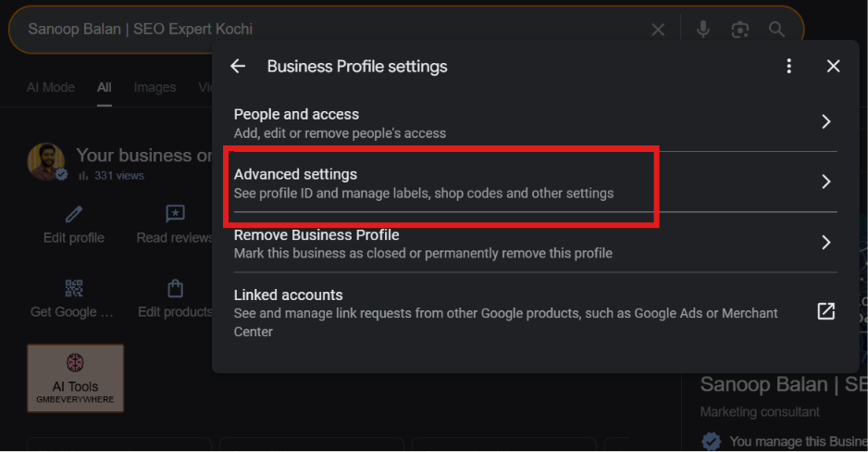The height and width of the screenshot is (452, 868).
Task: Open People and access settings
Action: [535, 123]
